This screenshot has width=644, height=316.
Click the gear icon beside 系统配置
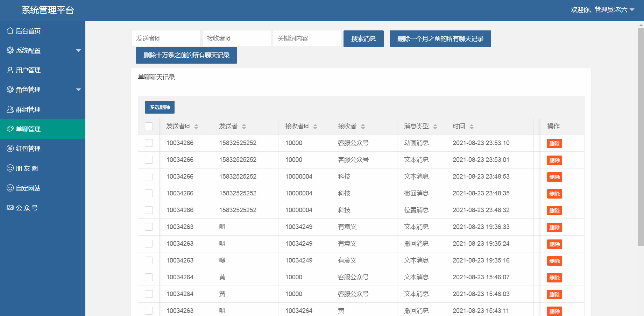tap(10, 50)
